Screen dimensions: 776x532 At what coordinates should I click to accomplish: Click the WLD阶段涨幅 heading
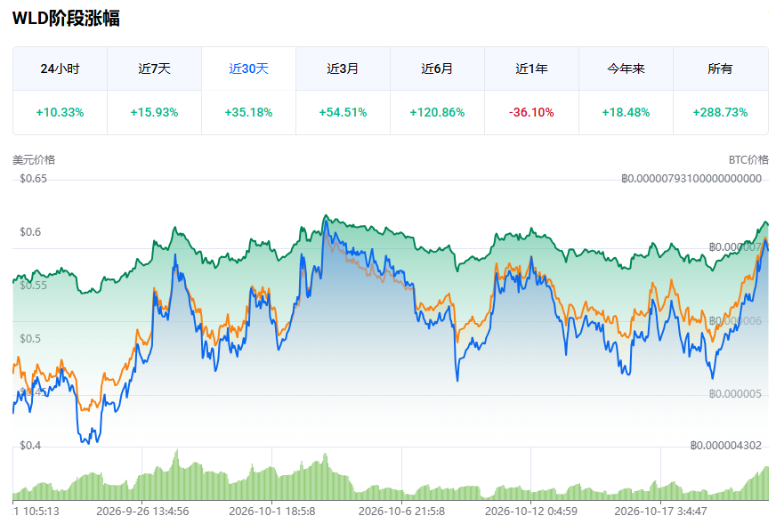[x=66, y=19]
